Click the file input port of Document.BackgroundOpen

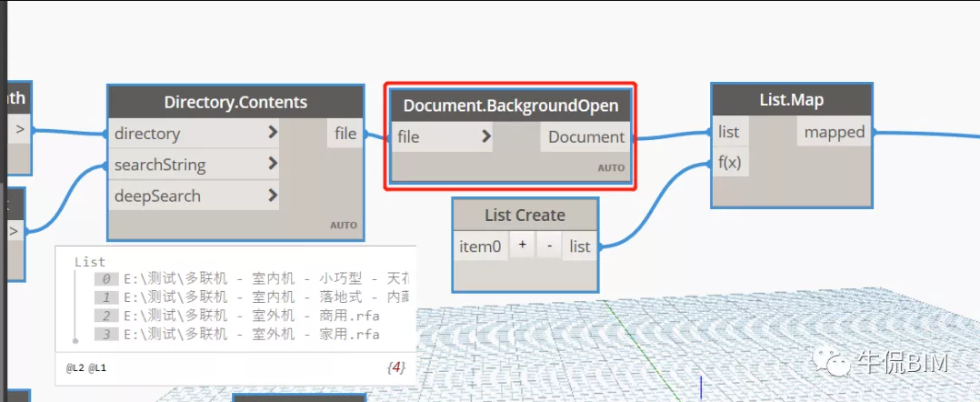tap(442, 136)
